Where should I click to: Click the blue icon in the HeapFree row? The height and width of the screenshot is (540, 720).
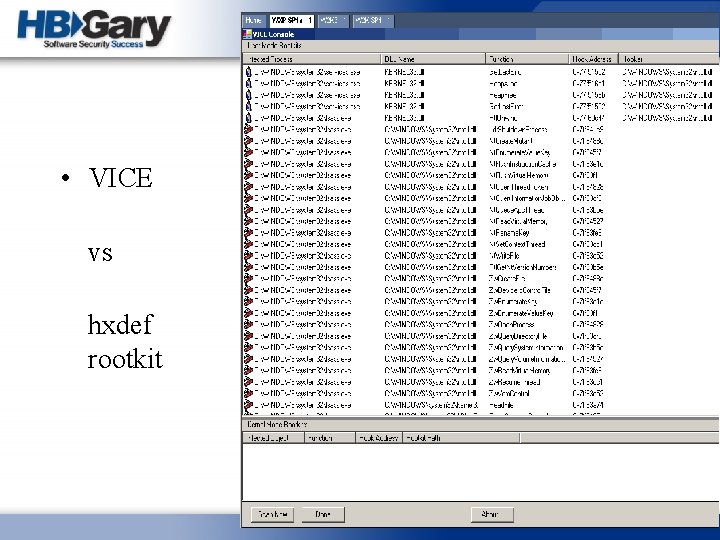coord(248,95)
